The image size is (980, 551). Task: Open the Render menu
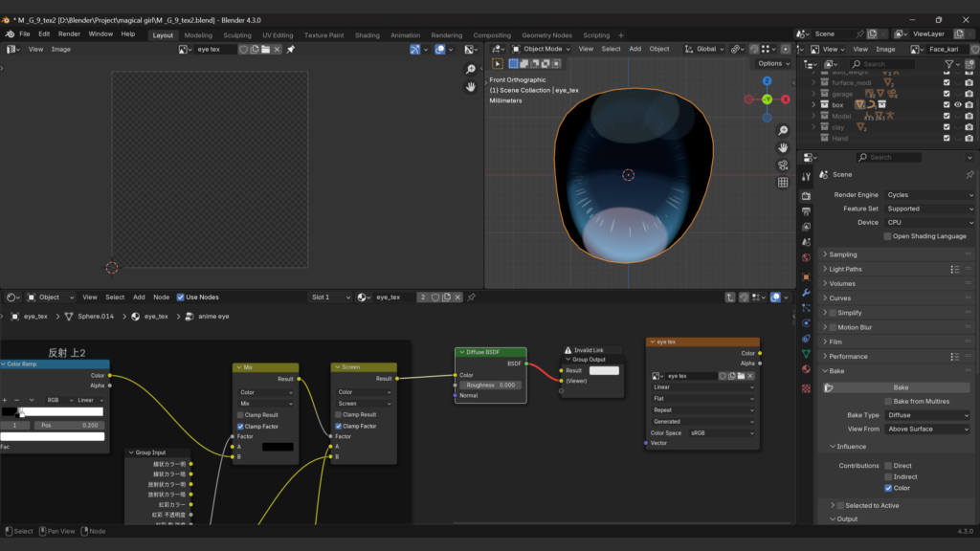point(69,34)
